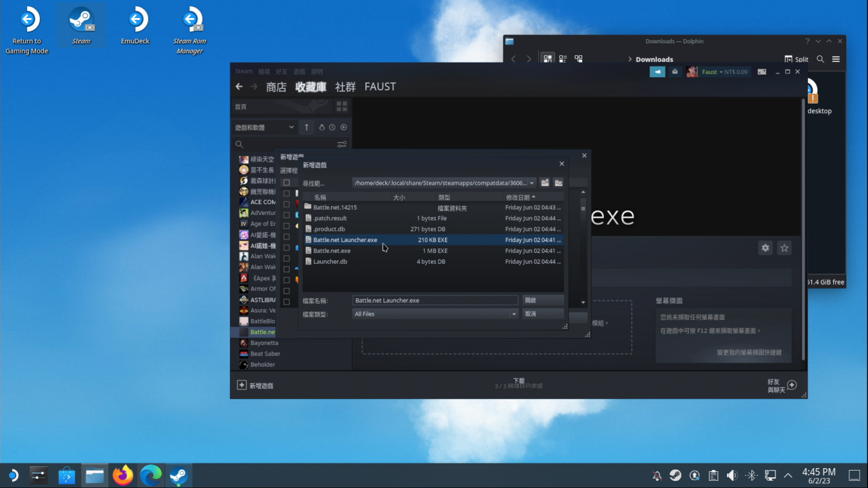Switch library to grid view icon
Screen dimensions: 868x488
342,107
